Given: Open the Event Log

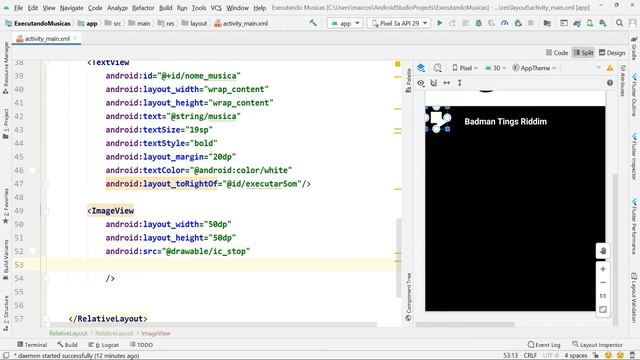Looking at the screenshot, I should tap(544, 344).
